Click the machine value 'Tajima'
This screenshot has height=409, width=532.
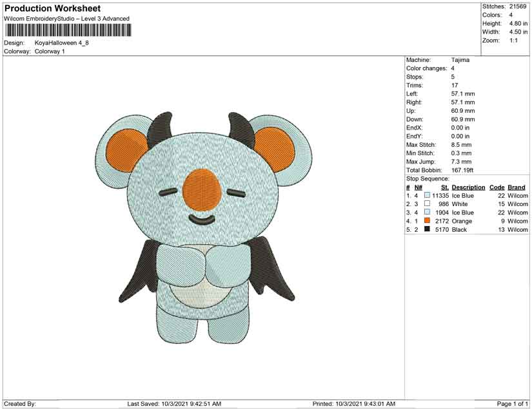pyautogui.click(x=460, y=60)
